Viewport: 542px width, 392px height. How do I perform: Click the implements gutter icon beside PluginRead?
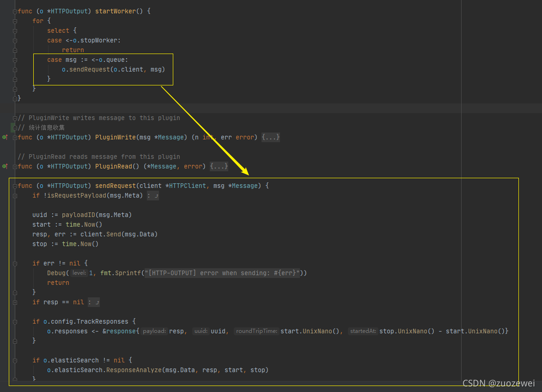[x=5, y=166]
